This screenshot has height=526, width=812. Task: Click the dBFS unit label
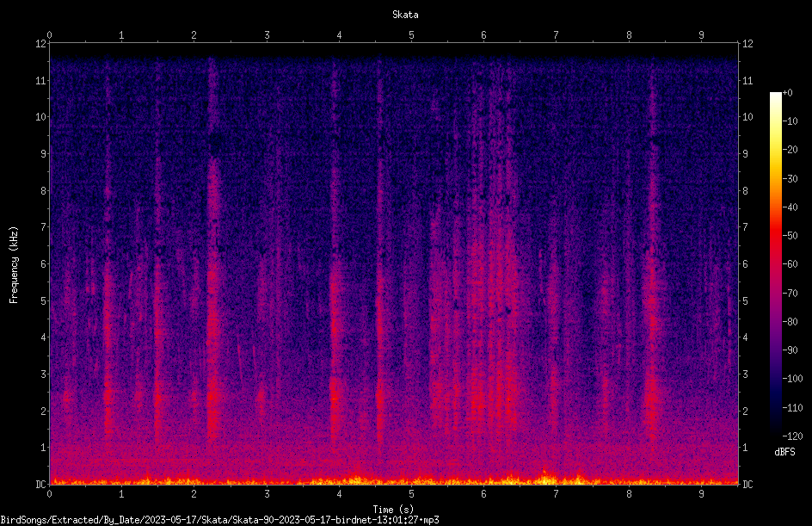(784, 452)
